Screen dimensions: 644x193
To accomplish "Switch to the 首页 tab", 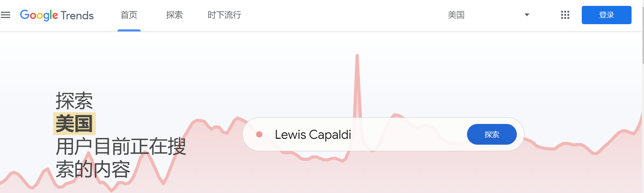I will pyautogui.click(x=129, y=15).
